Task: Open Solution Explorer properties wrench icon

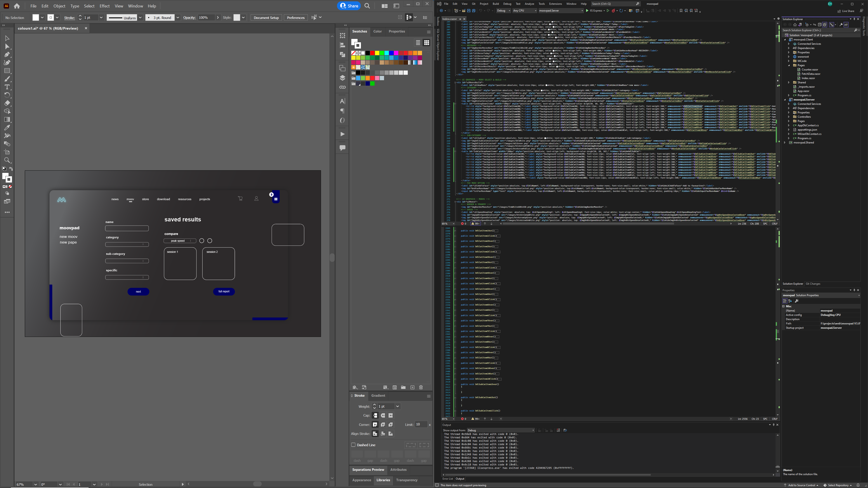Action: [x=841, y=25]
